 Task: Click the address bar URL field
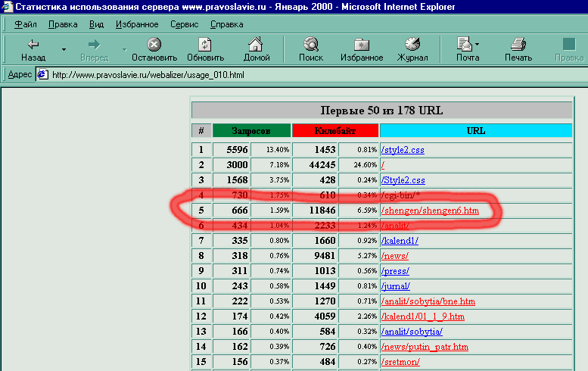(303, 74)
